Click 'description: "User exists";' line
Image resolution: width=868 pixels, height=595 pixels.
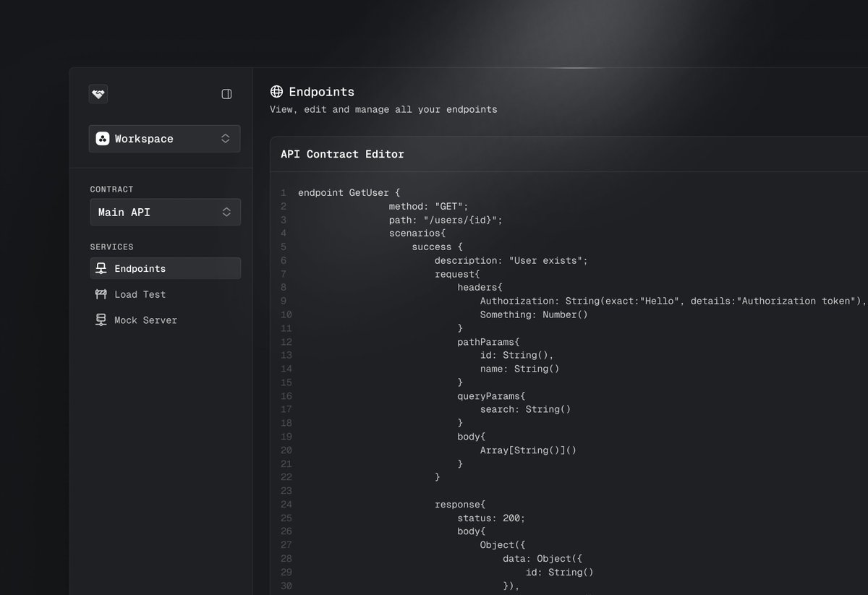click(x=511, y=260)
